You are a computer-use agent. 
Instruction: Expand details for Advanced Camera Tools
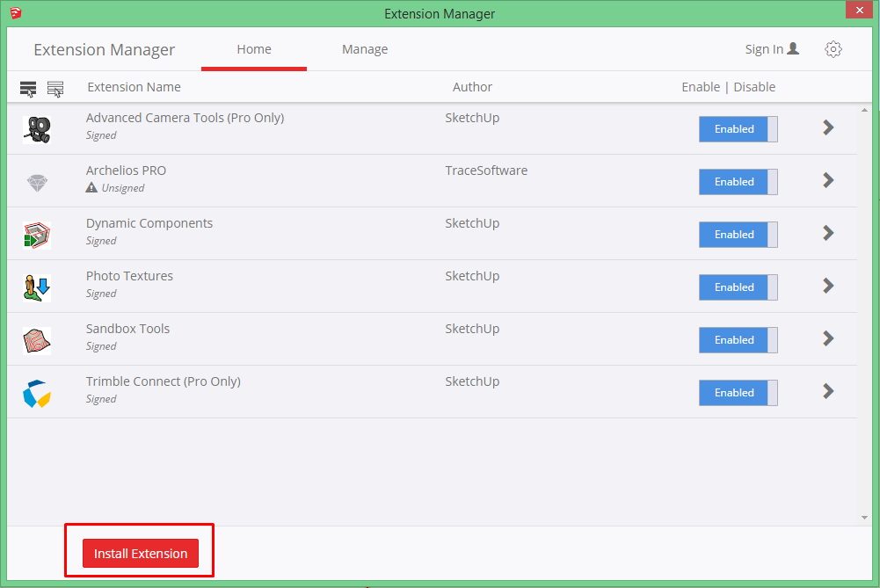click(x=828, y=127)
